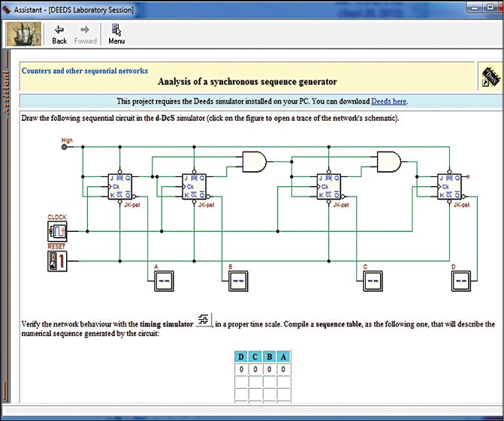Viewport: 504px width, 421px height.
Task: Click the empty cell under column A
Action: pyautogui.click(x=283, y=382)
